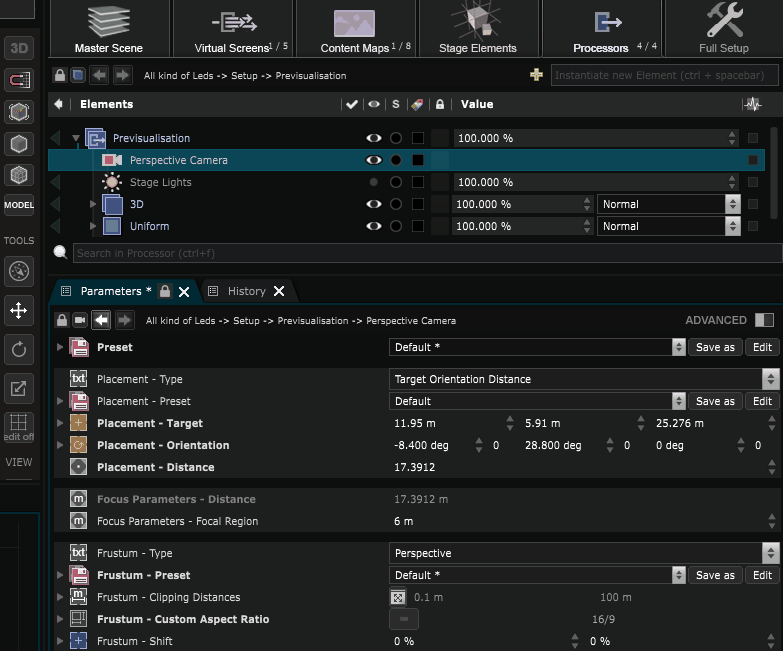Click the collapse arrow beside Elements header
Screen dimensions: 783x651
pyautogui.click(x=58, y=104)
